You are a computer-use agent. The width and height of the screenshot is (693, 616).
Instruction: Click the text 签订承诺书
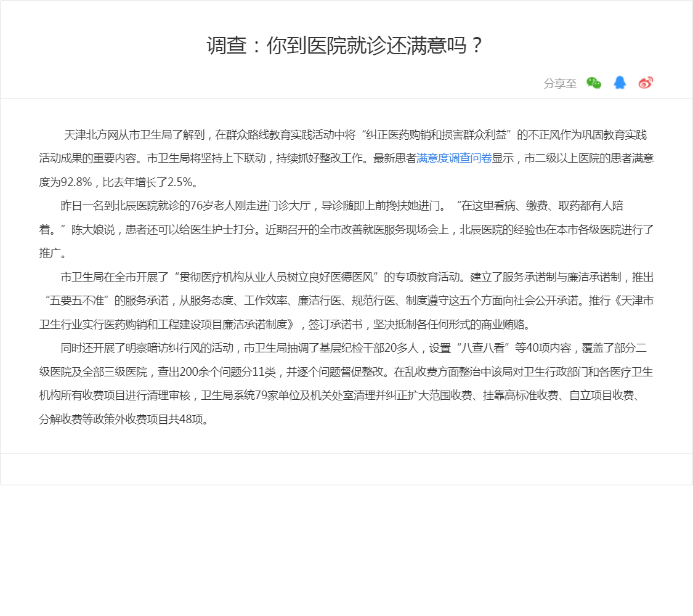pyautogui.click(x=336, y=325)
